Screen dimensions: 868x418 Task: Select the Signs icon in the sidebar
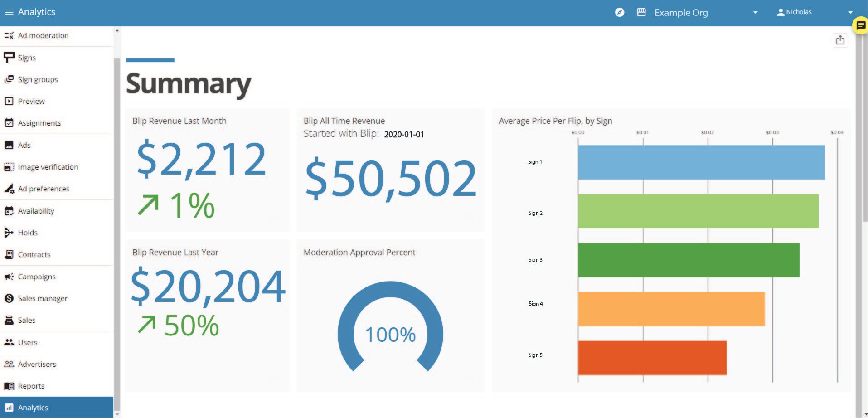pyautogui.click(x=9, y=58)
